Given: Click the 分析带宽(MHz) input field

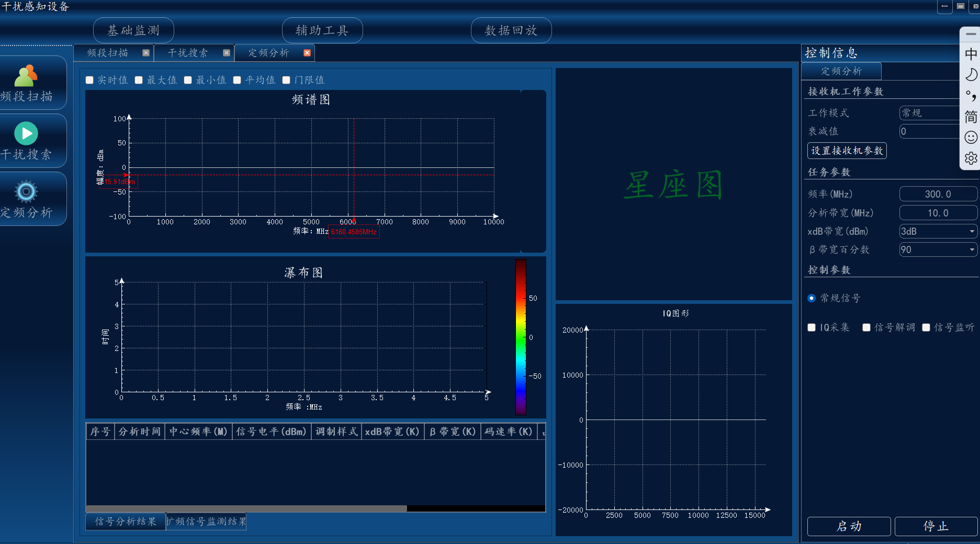Looking at the screenshot, I should click(x=938, y=213).
